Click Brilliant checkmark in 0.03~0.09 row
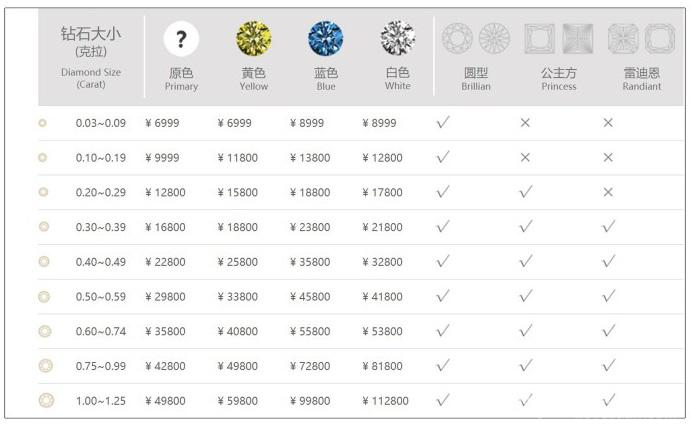The width and height of the screenshot is (691, 426). pos(443,122)
